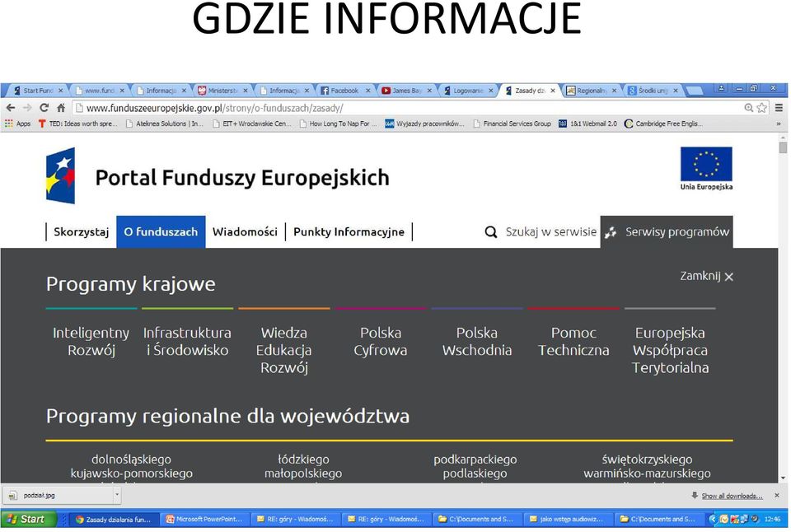
Task: Click the page vertical scrollbar thumb
Action: 783,147
